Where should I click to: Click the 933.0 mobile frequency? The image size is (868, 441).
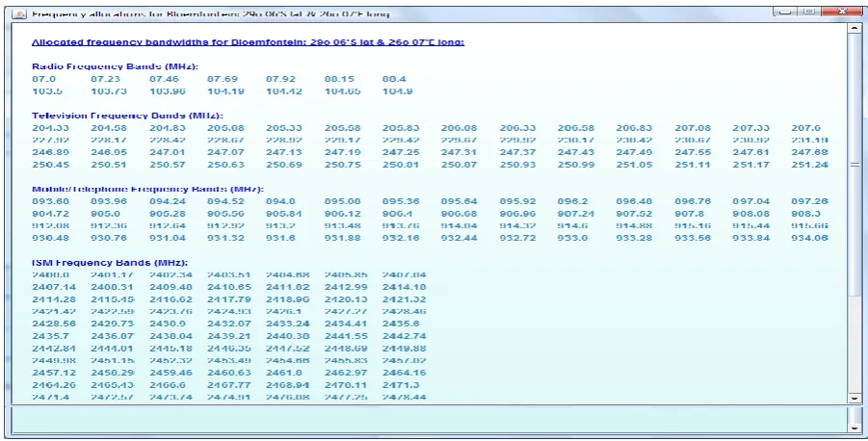click(573, 238)
